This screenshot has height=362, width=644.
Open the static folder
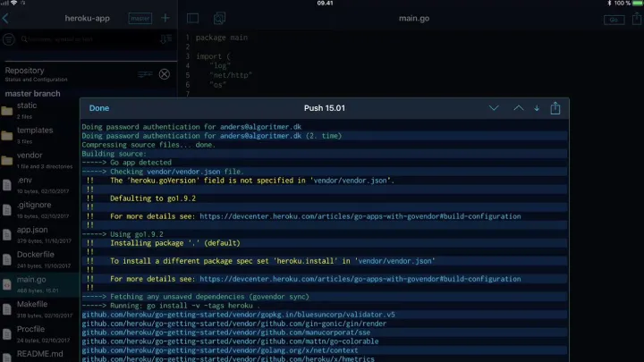(x=40, y=111)
